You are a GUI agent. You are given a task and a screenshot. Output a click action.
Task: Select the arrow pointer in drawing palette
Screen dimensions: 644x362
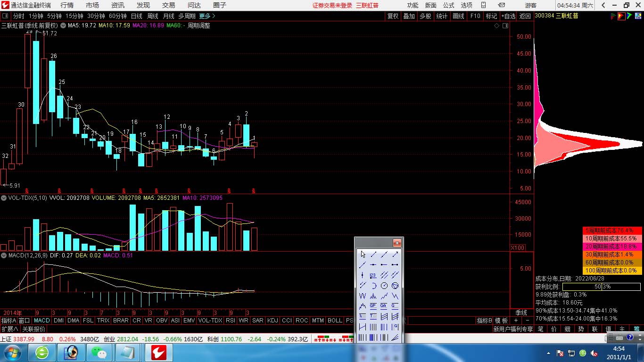pos(363,254)
